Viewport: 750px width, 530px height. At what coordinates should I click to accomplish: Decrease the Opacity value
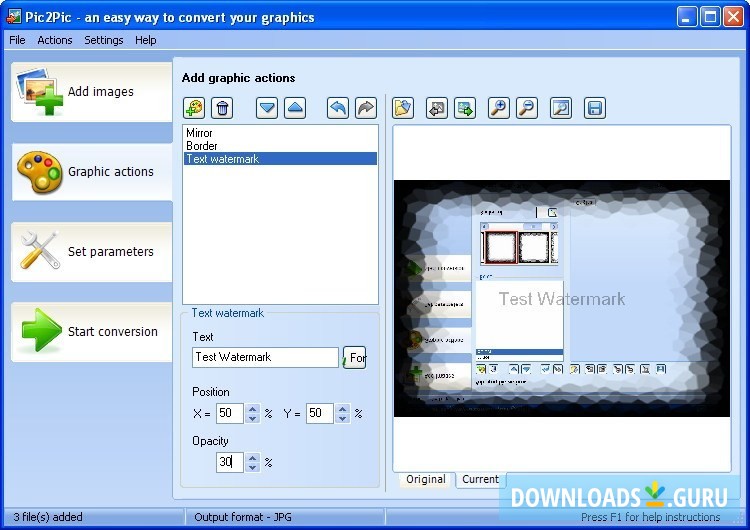[253, 467]
